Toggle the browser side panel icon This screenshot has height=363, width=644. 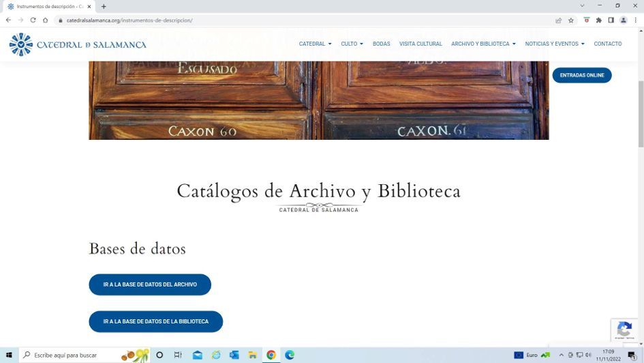click(611, 20)
